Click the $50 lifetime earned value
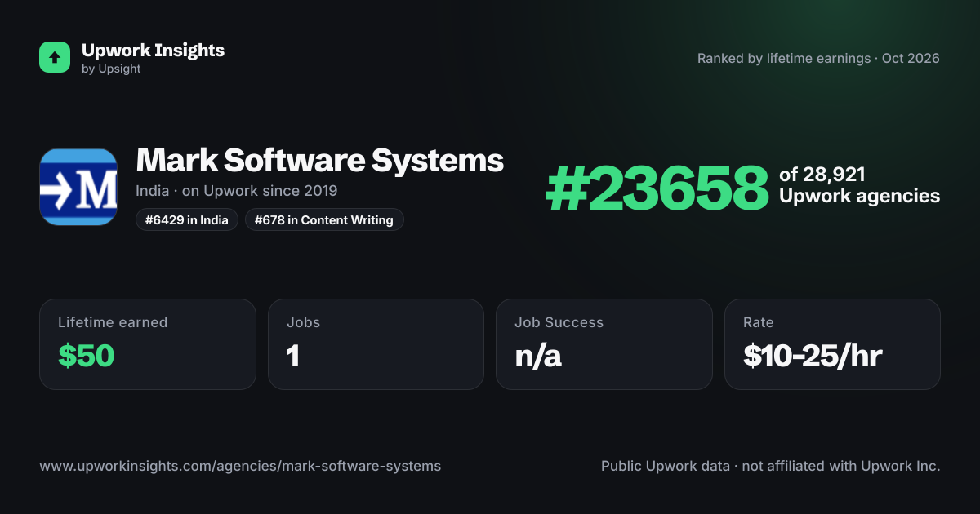This screenshot has width=980, height=514. [x=86, y=356]
